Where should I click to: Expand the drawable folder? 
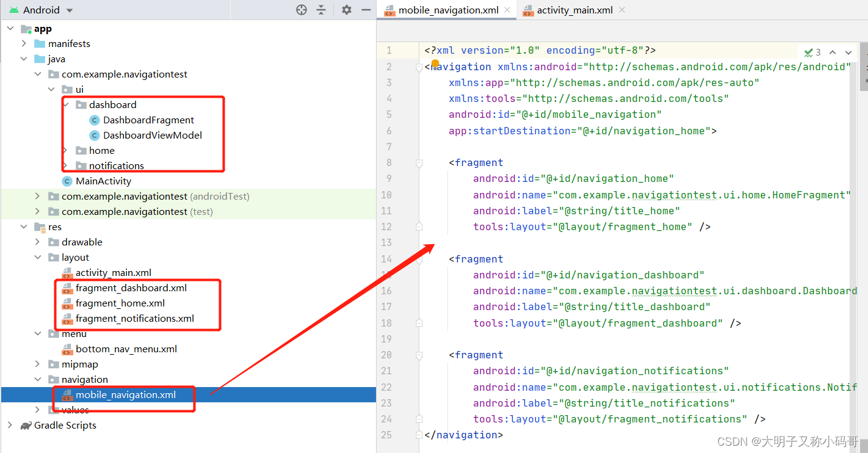(x=38, y=242)
